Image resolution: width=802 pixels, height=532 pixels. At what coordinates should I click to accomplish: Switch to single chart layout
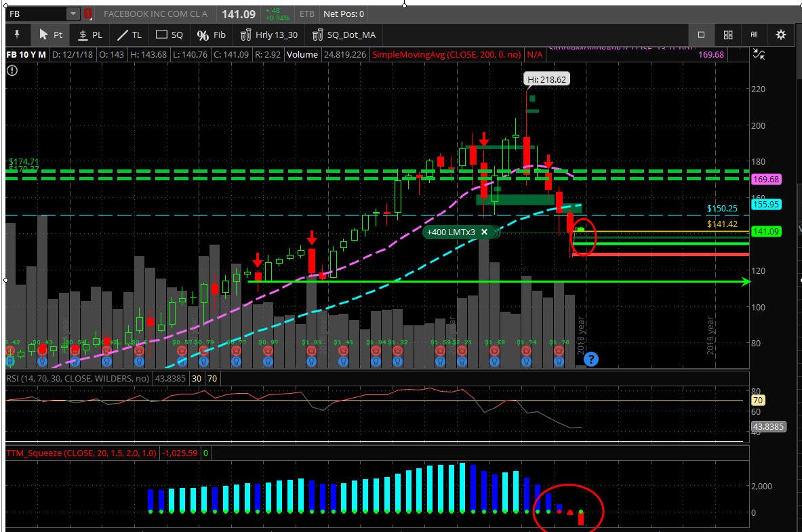(x=701, y=35)
